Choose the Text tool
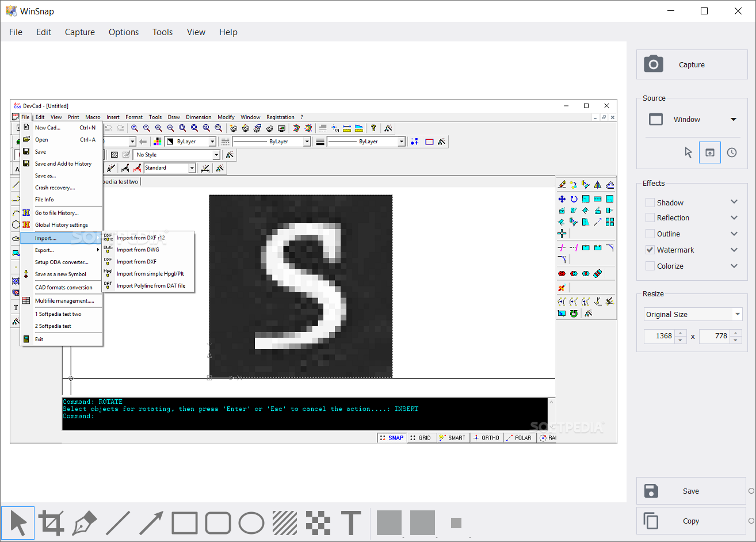Screen dimensions: 756x542 pos(351,523)
